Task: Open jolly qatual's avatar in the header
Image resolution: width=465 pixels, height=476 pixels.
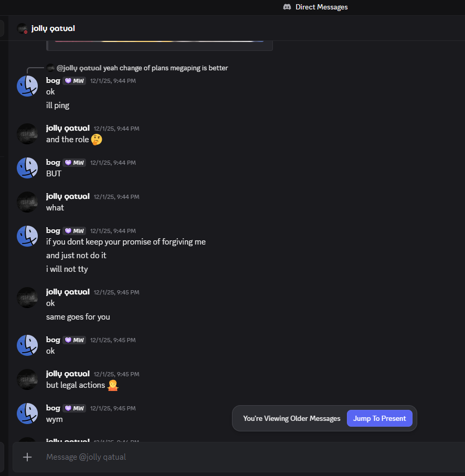Action: click(22, 28)
